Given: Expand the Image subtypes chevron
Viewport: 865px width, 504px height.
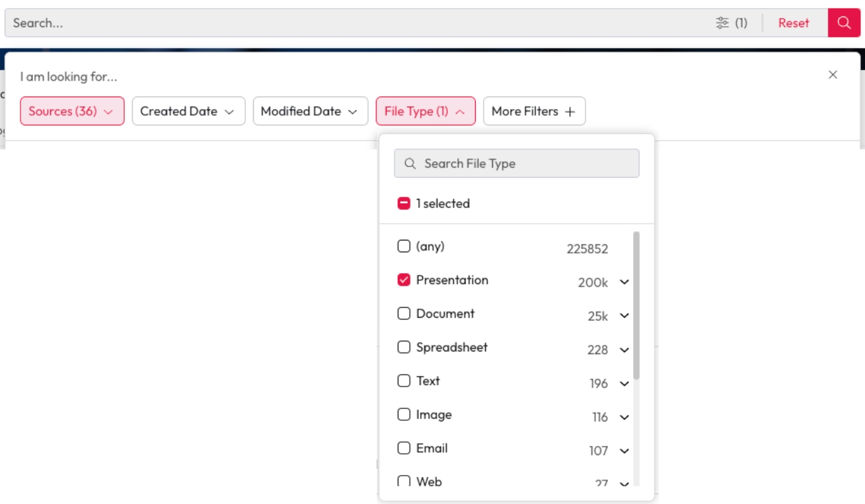Looking at the screenshot, I should tap(624, 417).
